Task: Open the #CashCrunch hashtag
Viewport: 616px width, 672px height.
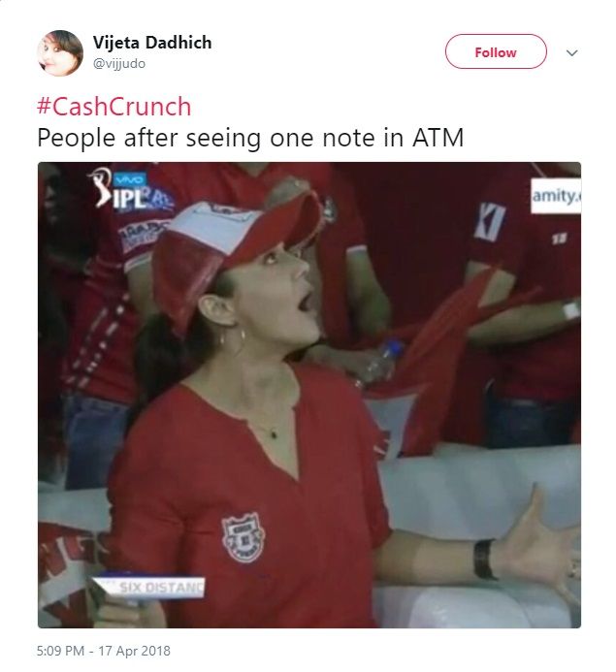Action: (114, 107)
